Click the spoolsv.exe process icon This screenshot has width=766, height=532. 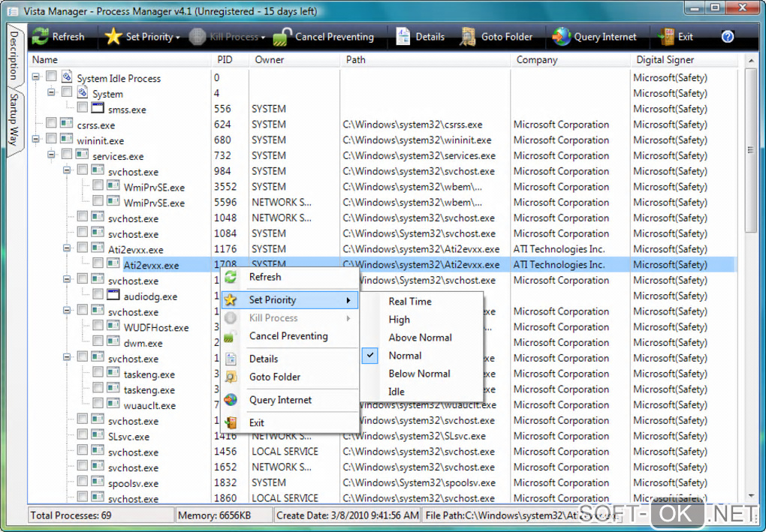98,482
